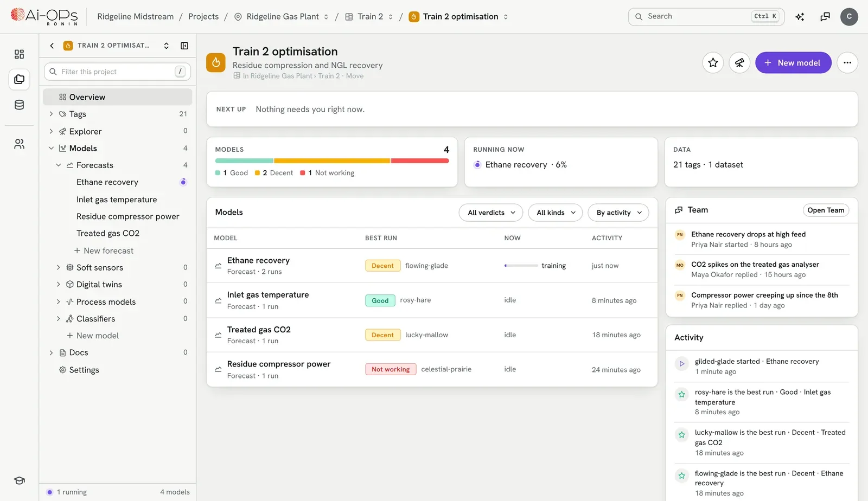Open the All verdicts filter dropdown
868x501 pixels.
(x=491, y=213)
